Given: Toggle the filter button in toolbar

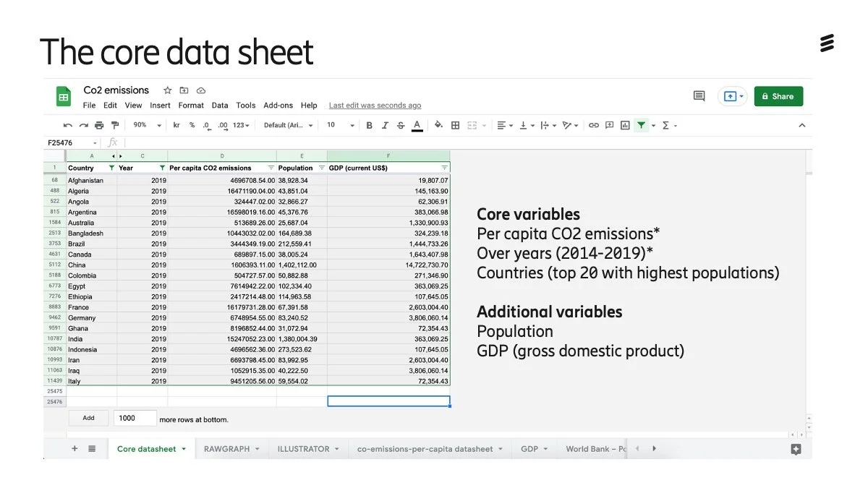Looking at the screenshot, I should tap(641, 125).
